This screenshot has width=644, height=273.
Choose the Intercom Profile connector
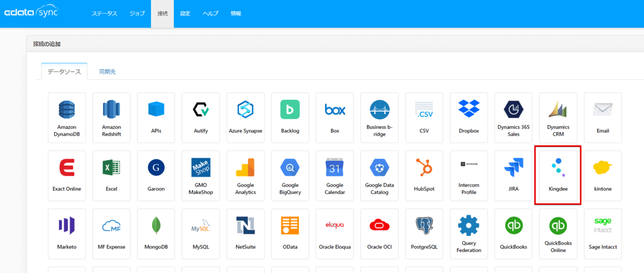[469, 176]
